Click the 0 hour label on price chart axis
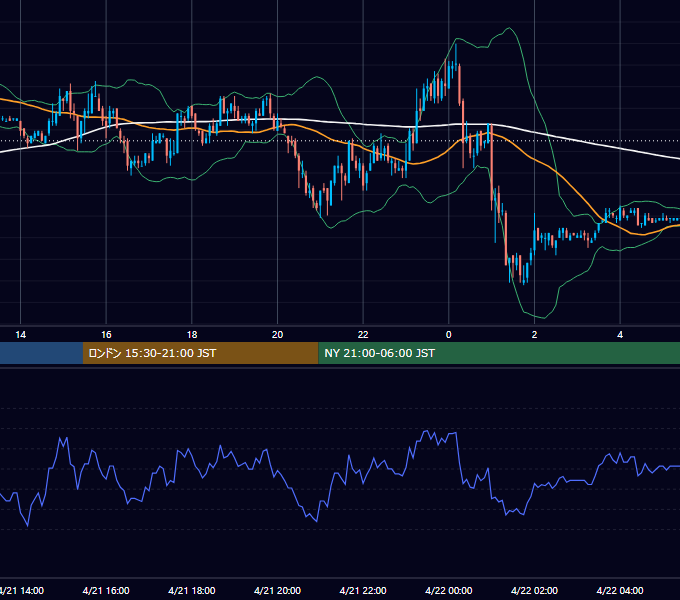Viewport: 680px width, 600px height. pos(449,335)
